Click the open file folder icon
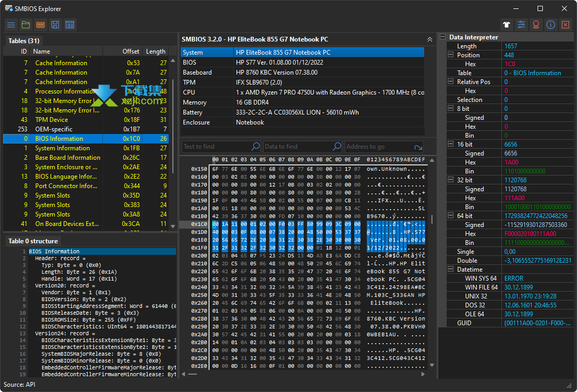The image size is (577, 392). coord(26,25)
